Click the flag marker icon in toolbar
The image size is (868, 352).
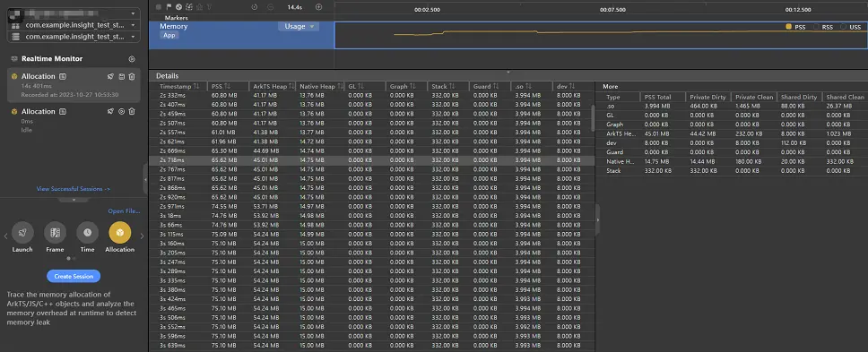click(x=169, y=7)
